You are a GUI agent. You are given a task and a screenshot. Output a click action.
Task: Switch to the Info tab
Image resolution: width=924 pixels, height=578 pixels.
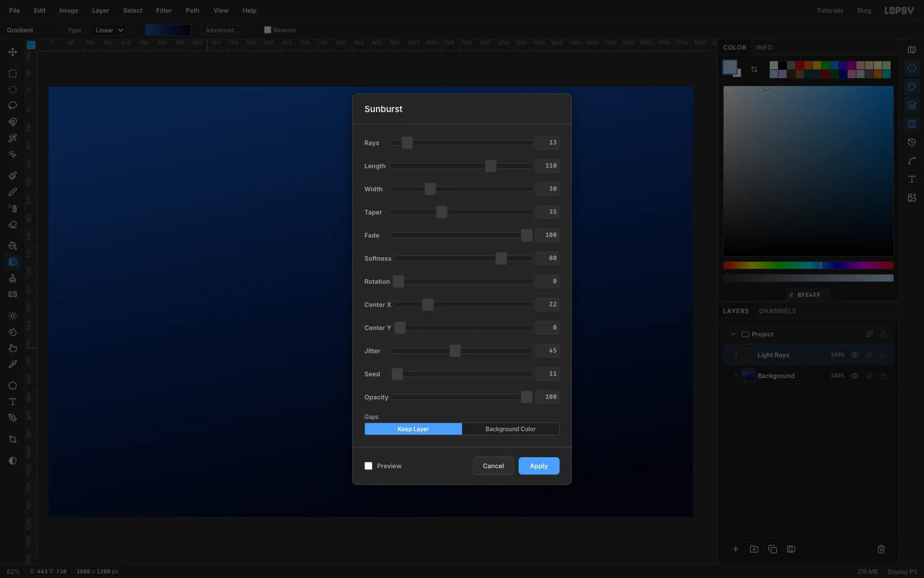click(764, 47)
